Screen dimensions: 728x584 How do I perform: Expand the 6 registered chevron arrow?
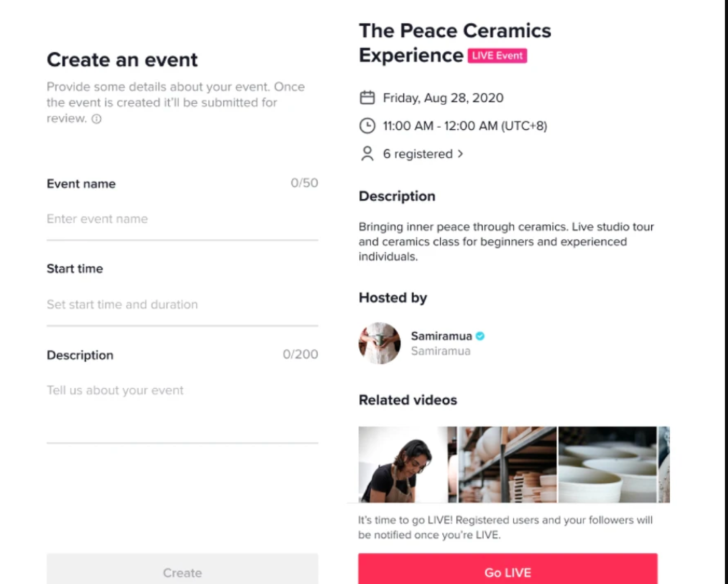461,154
